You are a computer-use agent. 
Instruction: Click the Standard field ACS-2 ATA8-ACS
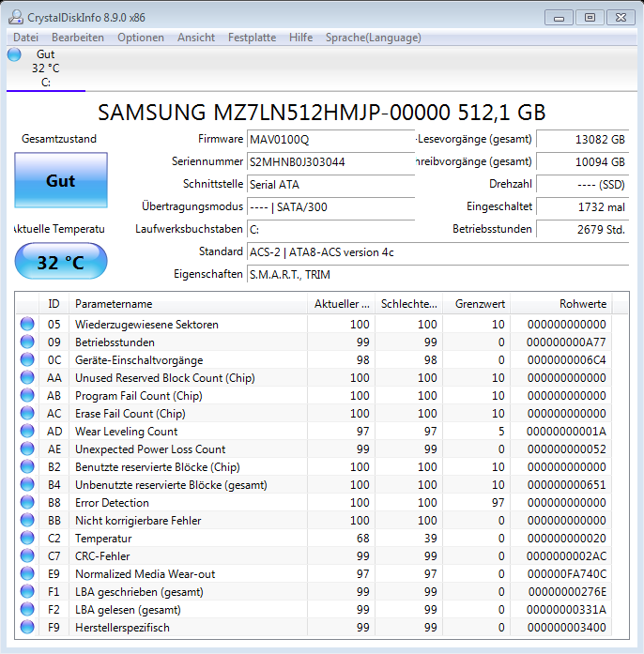(437, 251)
